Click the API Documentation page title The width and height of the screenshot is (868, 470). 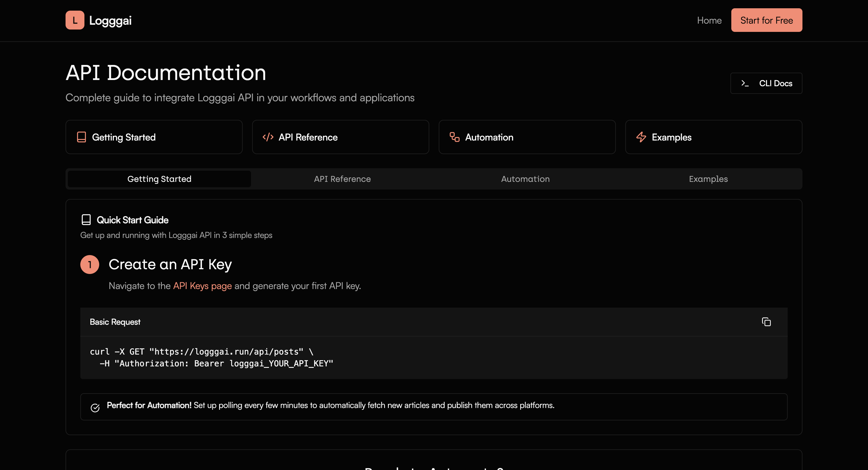166,72
